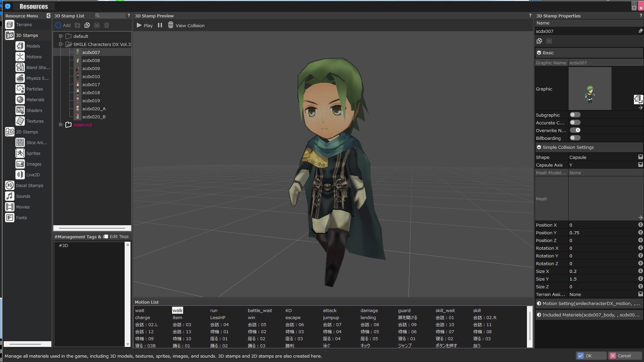Toggle the Accurate Collision switch
This screenshot has height=362, width=644.
click(x=575, y=123)
